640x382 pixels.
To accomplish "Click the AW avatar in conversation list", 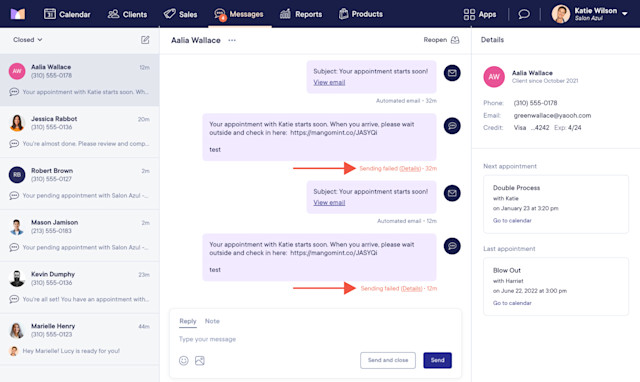I will (x=17, y=71).
